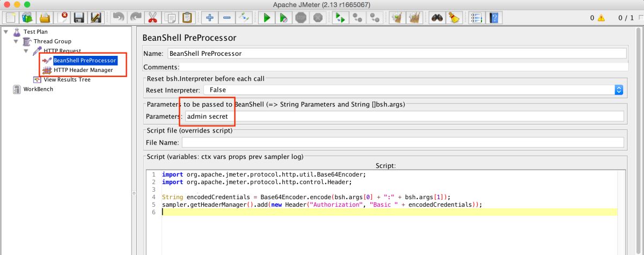Select View Results Tree item
The height and width of the screenshot is (255, 644).
(x=67, y=80)
